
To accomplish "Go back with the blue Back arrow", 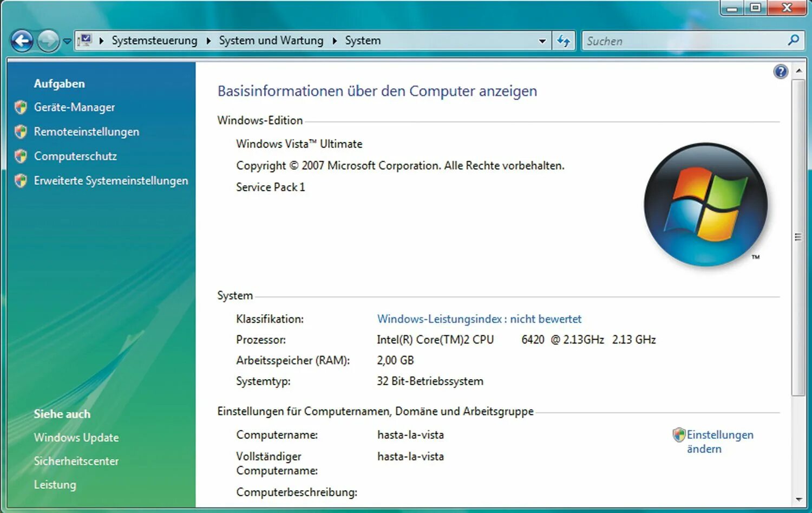I will coord(22,41).
